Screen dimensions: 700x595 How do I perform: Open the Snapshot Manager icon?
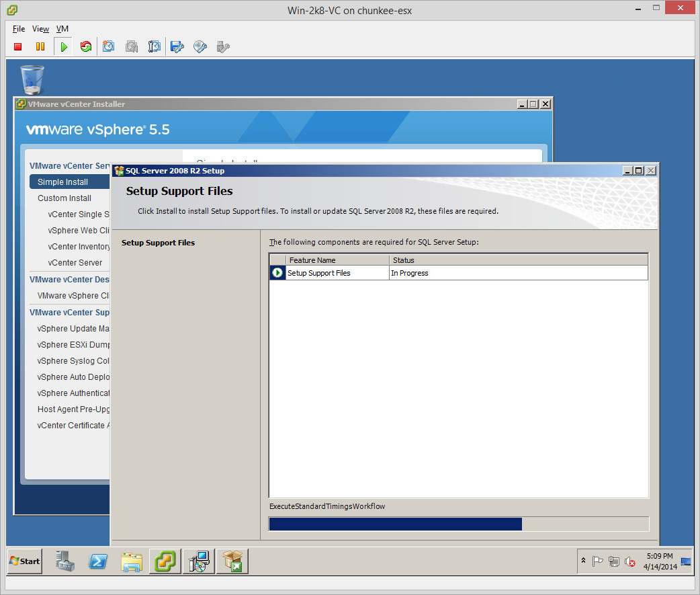[x=155, y=46]
